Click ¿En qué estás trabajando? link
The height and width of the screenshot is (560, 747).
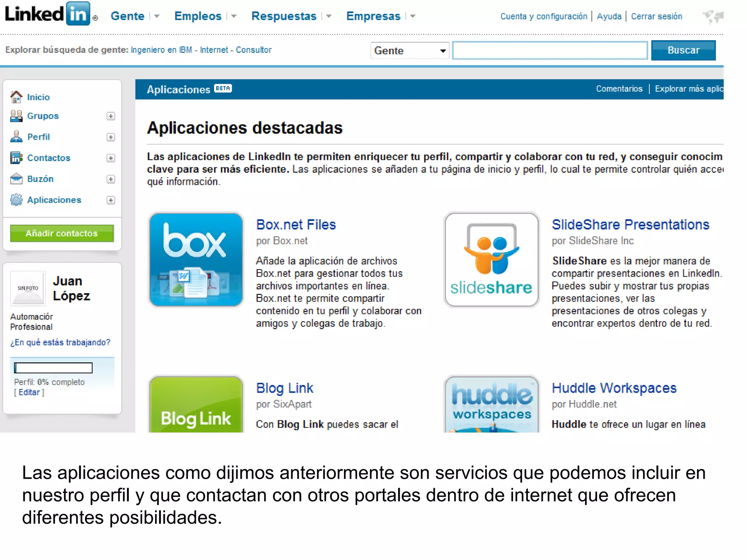point(60,342)
